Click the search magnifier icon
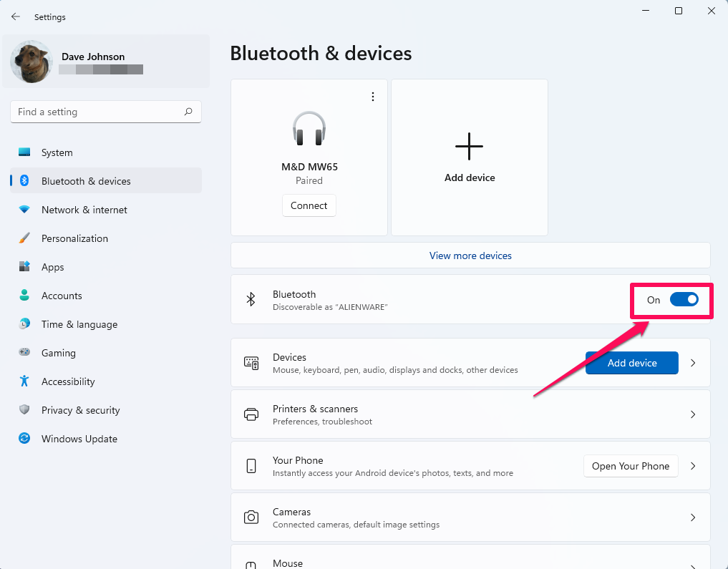This screenshot has width=728, height=569. pyautogui.click(x=188, y=112)
